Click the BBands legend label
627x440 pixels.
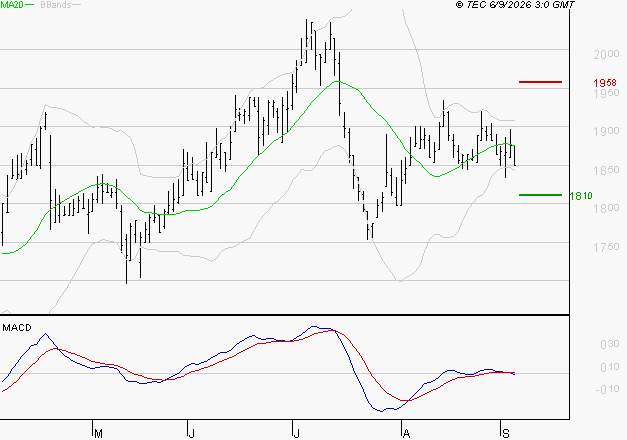point(56,5)
